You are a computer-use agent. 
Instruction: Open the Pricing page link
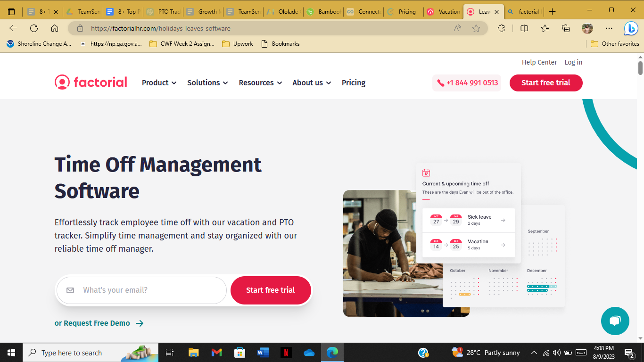click(x=354, y=82)
